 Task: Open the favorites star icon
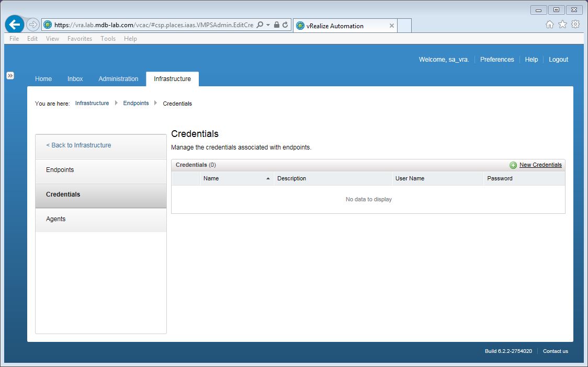562,24
